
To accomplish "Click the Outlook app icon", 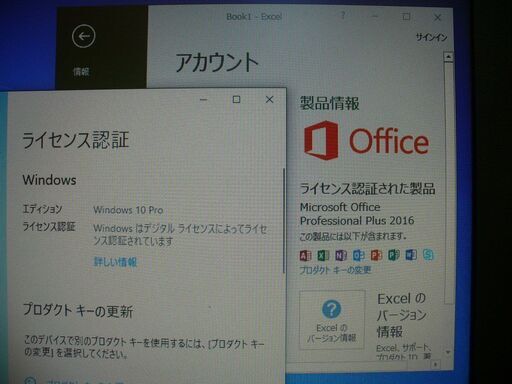I will [359, 255].
